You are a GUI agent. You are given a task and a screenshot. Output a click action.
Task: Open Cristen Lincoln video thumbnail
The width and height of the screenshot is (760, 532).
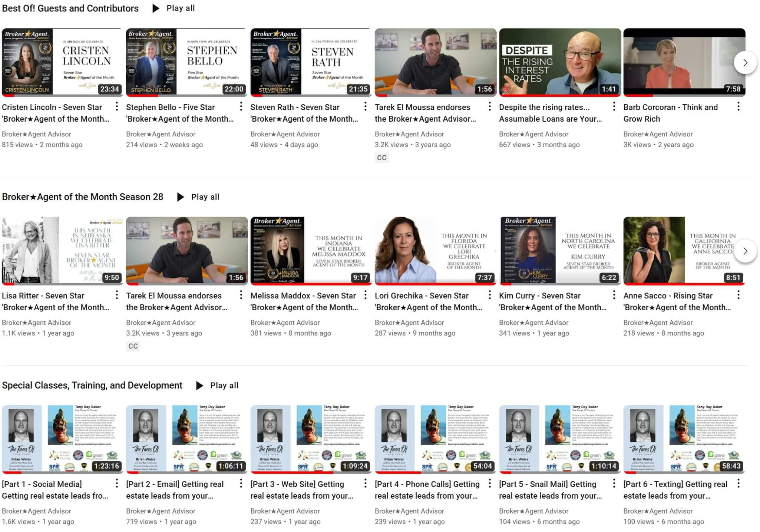(62, 62)
